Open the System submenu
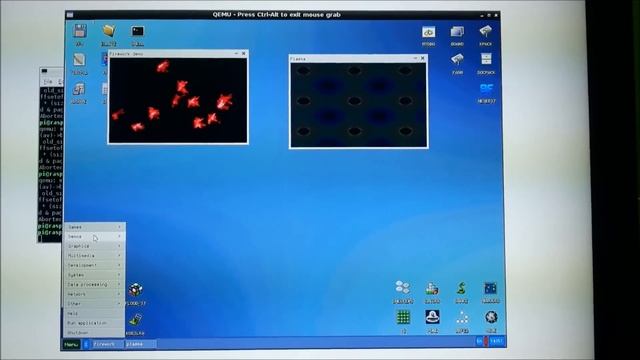This screenshot has width=640, height=360. [95, 275]
